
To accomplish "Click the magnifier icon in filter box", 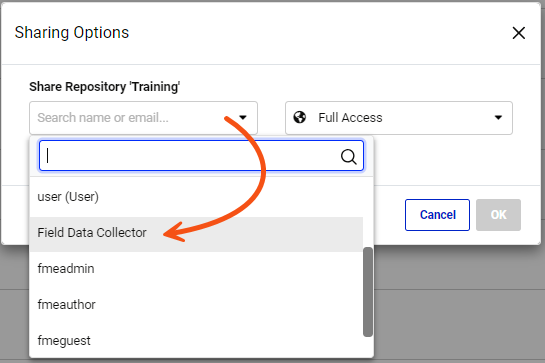I will 348,156.
